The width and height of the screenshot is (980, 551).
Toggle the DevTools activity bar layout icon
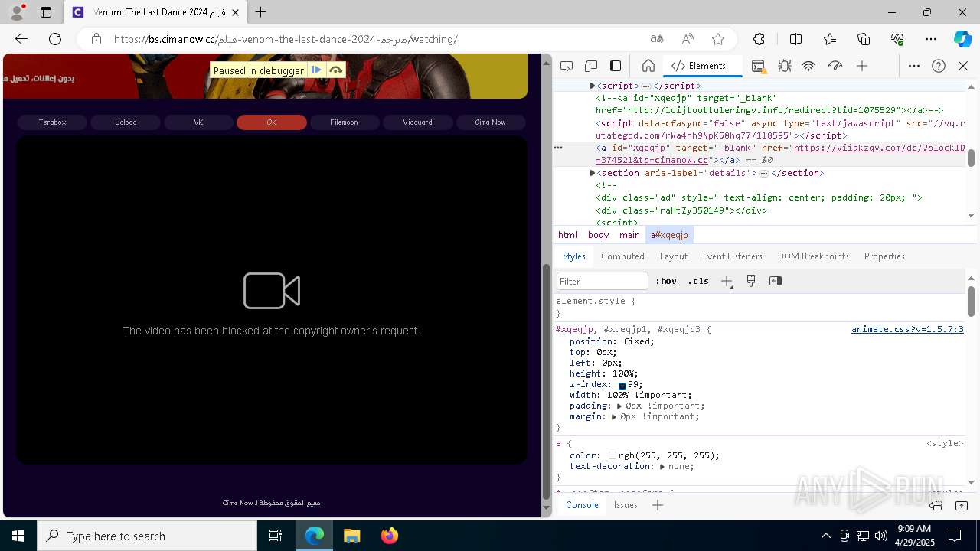click(x=616, y=66)
